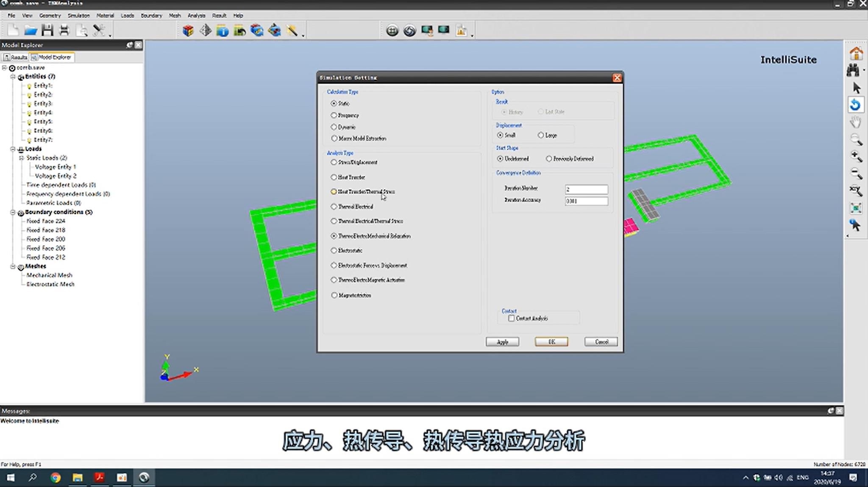Close the Simulation Setting dialog
Screen dimensions: 868x487
(x=617, y=78)
